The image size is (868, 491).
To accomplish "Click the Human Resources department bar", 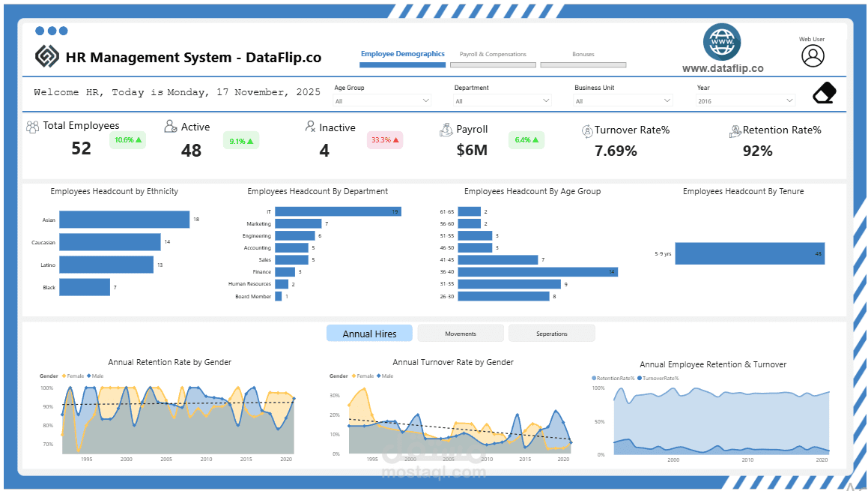I will click(282, 284).
